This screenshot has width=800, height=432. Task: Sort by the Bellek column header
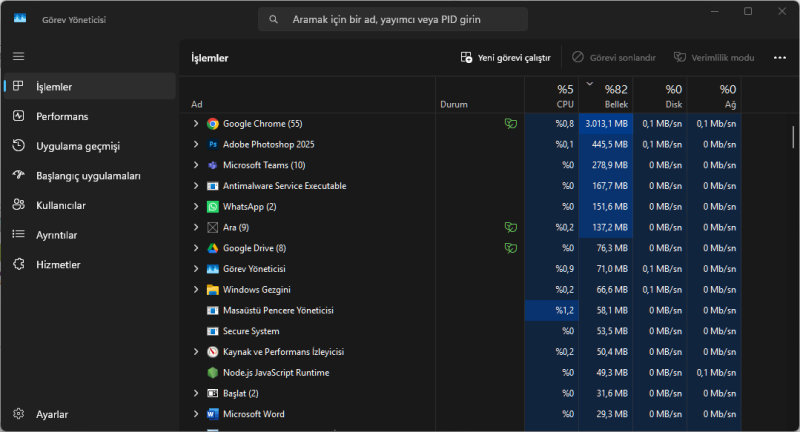point(606,95)
